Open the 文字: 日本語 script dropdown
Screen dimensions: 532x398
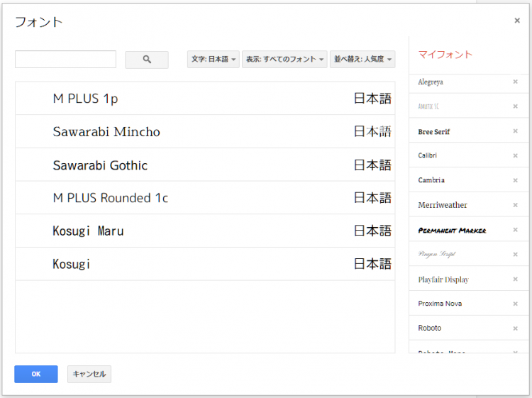tap(214, 60)
